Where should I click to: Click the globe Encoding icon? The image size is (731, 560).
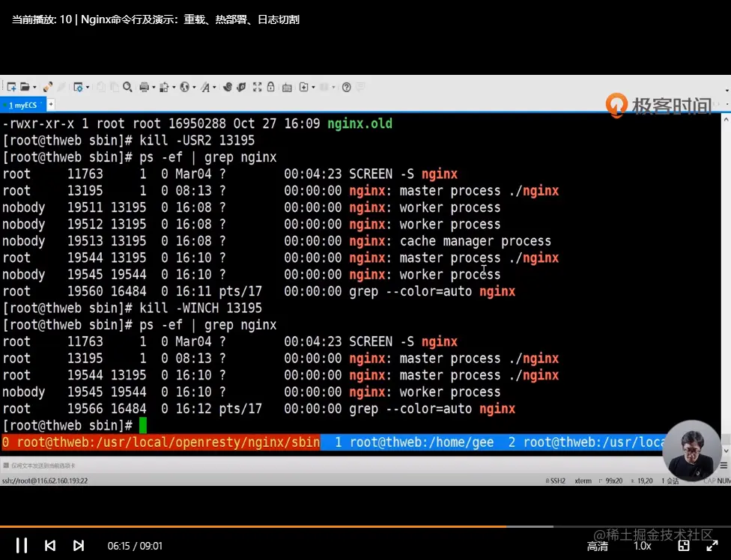click(x=184, y=87)
